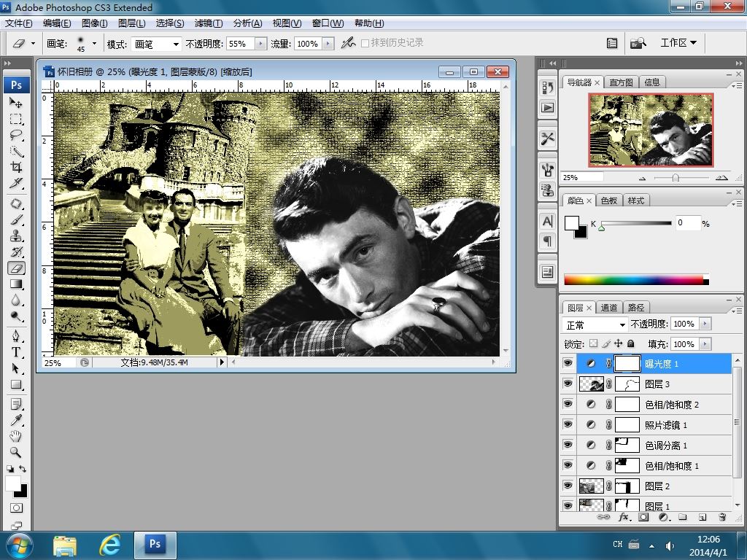Select the Dodge tool
This screenshot has height=560, width=747.
(x=16, y=316)
